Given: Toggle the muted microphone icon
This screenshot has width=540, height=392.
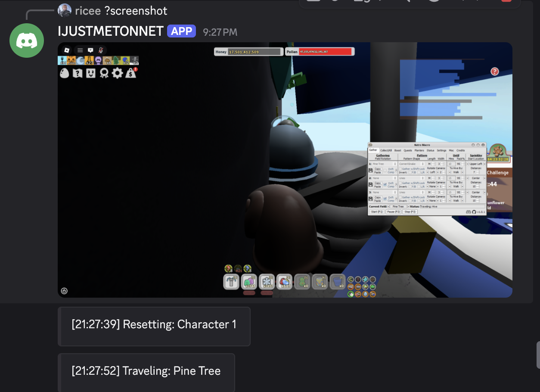Looking at the screenshot, I should [101, 50].
